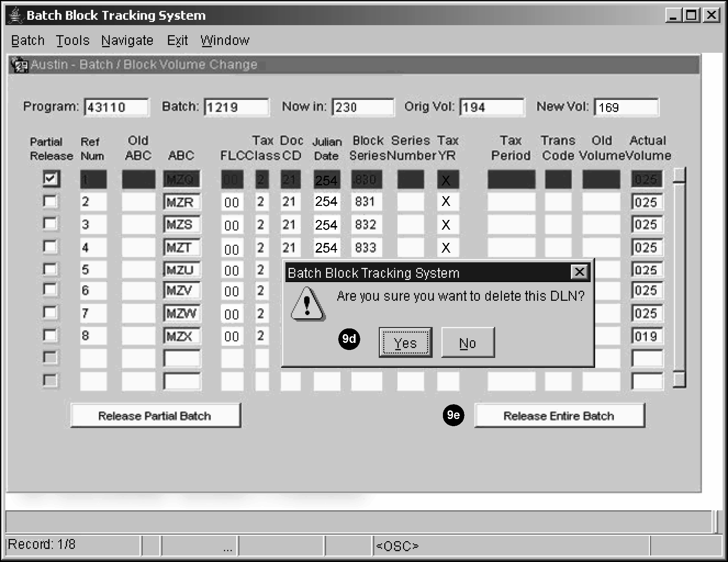Click the warning icon in dialog

[307, 304]
